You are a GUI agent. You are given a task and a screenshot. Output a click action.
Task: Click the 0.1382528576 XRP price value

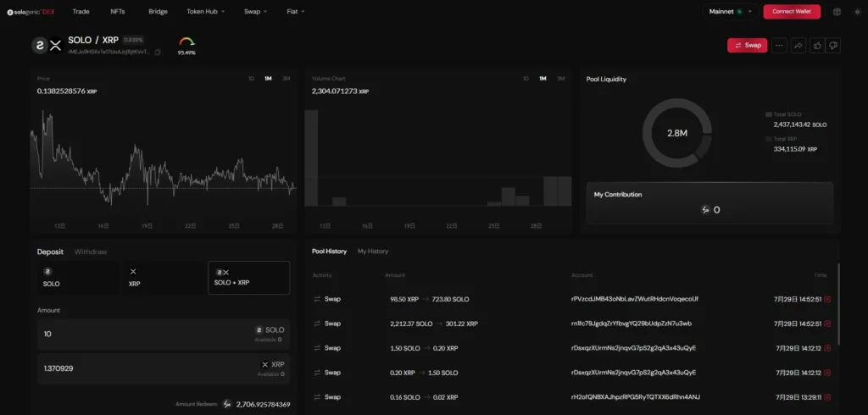coord(67,91)
